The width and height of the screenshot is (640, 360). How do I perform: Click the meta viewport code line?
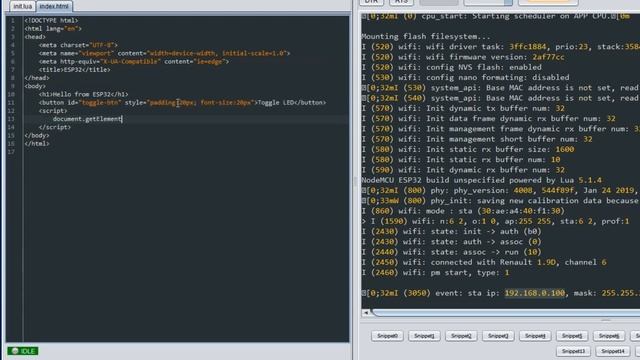[164, 53]
